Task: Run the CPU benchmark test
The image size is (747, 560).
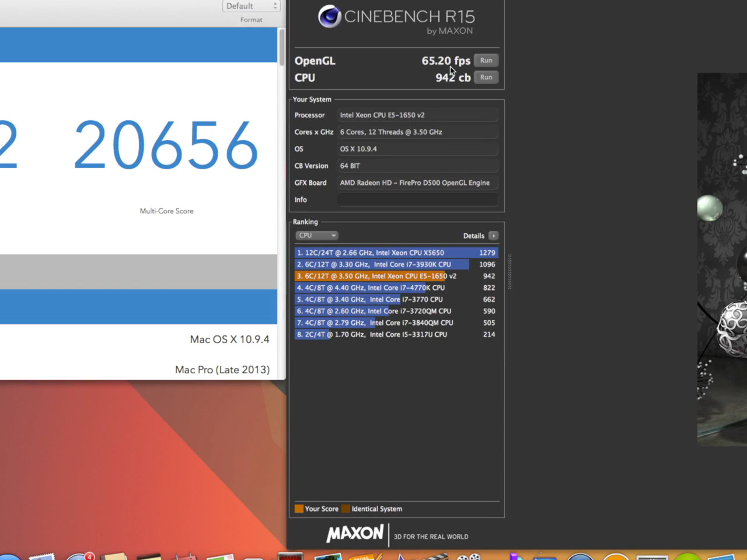Action: point(486,77)
